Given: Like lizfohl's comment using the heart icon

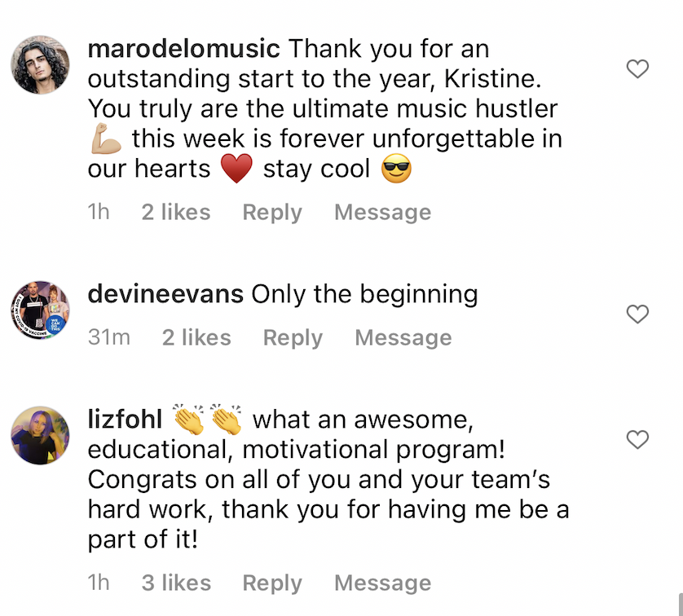Looking at the screenshot, I should [x=637, y=440].
